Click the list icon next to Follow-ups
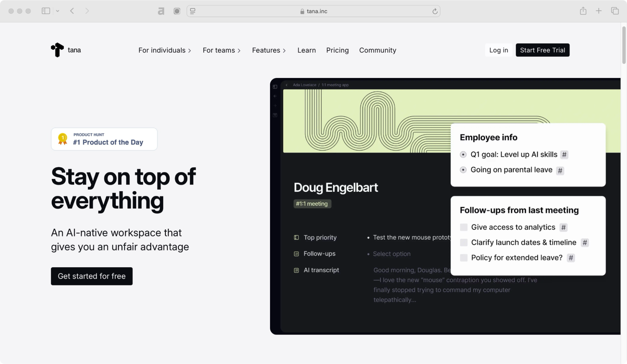 pos(296,254)
